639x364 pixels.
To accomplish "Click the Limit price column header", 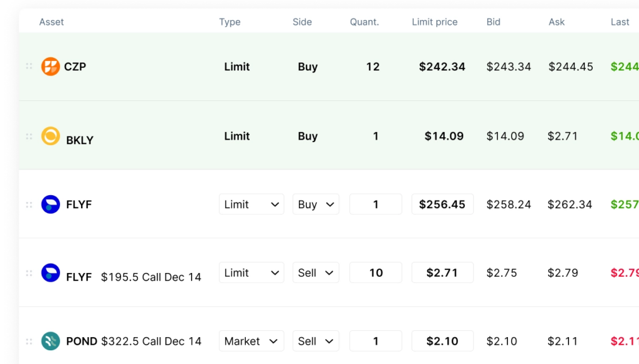I will [x=434, y=22].
